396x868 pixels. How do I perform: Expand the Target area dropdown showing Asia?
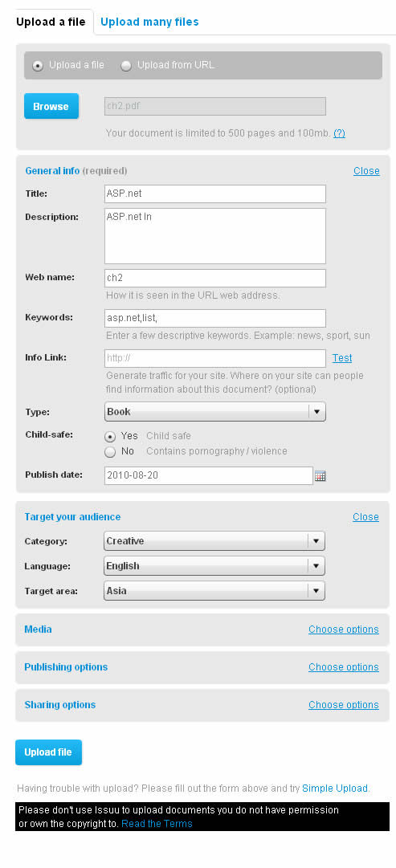click(x=214, y=591)
